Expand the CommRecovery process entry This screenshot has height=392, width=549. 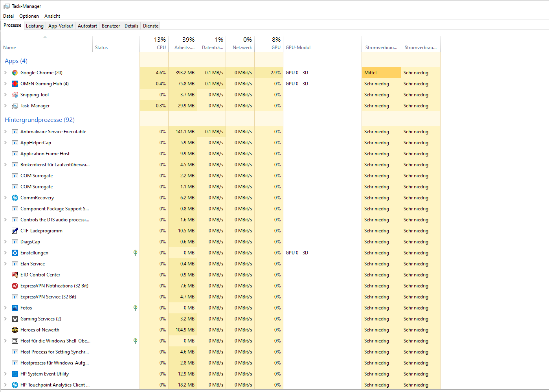pyautogui.click(x=6, y=198)
